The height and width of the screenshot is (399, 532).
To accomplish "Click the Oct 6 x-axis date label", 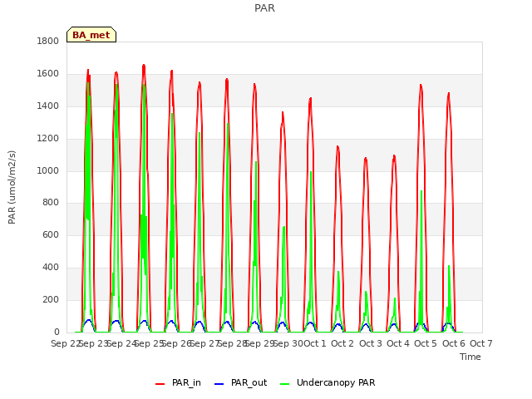I will tap(454, 343).
